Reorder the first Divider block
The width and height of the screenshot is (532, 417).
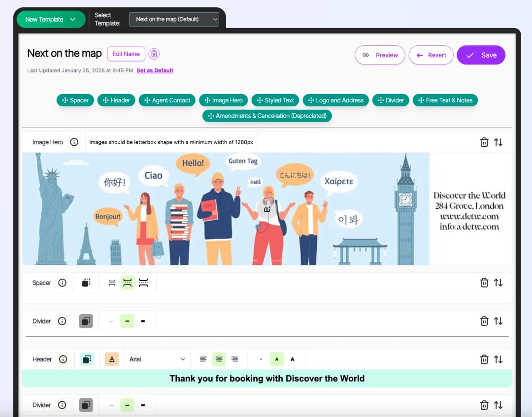[x=499, y=321]
